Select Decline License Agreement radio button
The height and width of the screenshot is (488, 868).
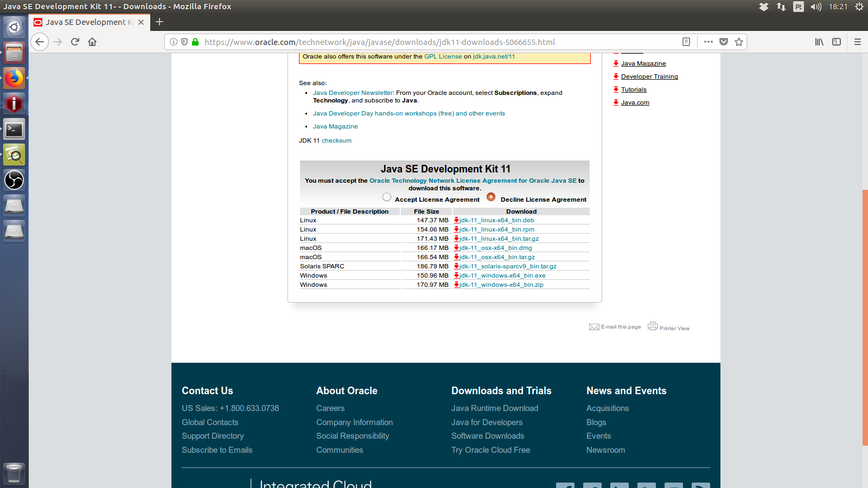(x=491, y=197)
